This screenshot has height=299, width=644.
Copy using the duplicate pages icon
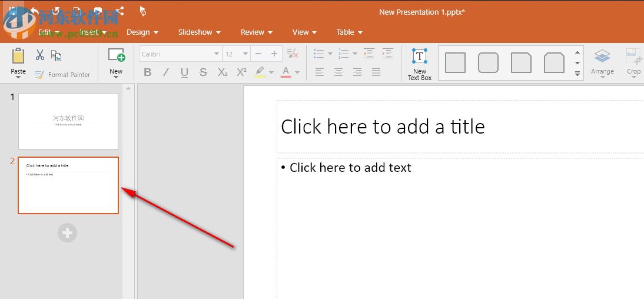[x=57, y=55]
